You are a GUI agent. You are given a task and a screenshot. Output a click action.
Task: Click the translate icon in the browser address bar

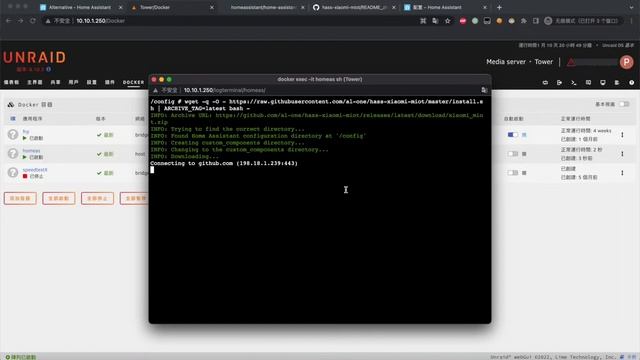point(436,21)
